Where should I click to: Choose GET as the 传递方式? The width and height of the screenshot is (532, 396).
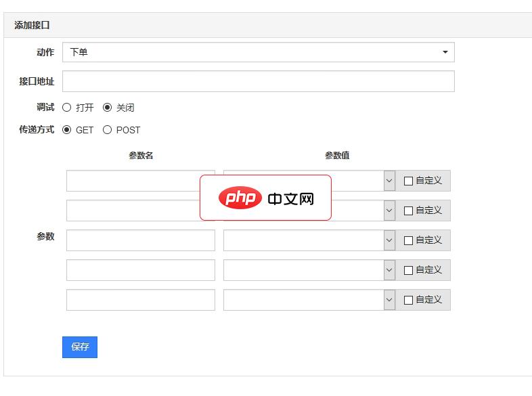click(x=67, y=130)
